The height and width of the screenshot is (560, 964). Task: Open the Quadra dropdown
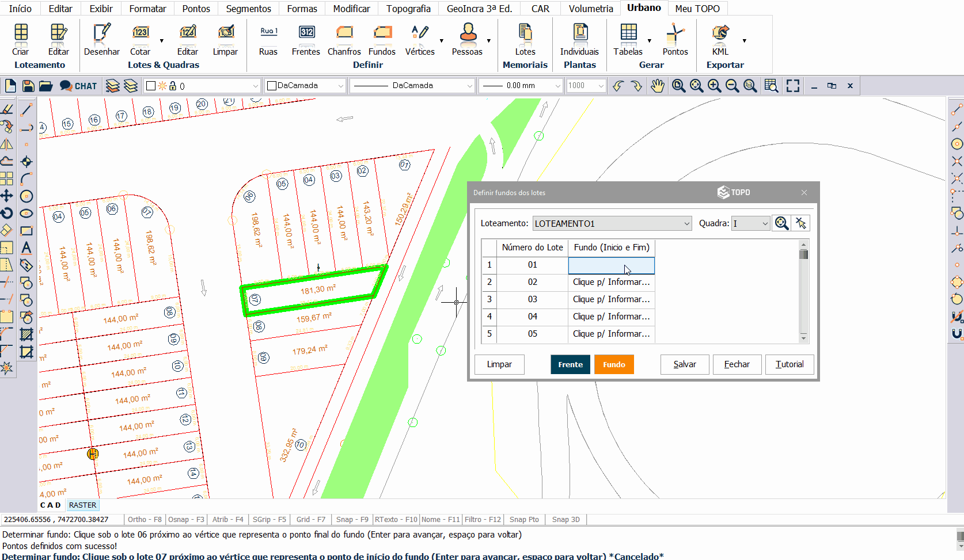pyautogui.click(x=765, y=223)
